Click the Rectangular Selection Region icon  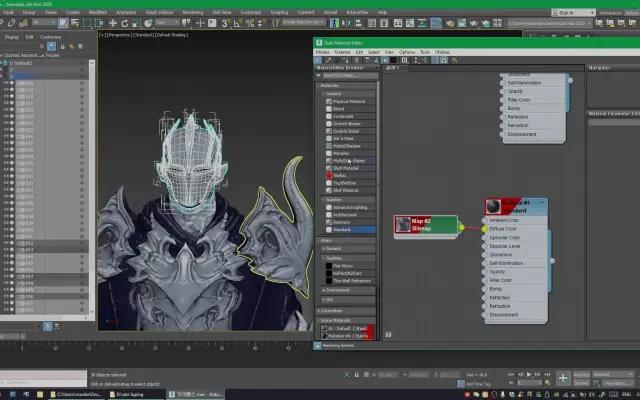coord(87,23)
